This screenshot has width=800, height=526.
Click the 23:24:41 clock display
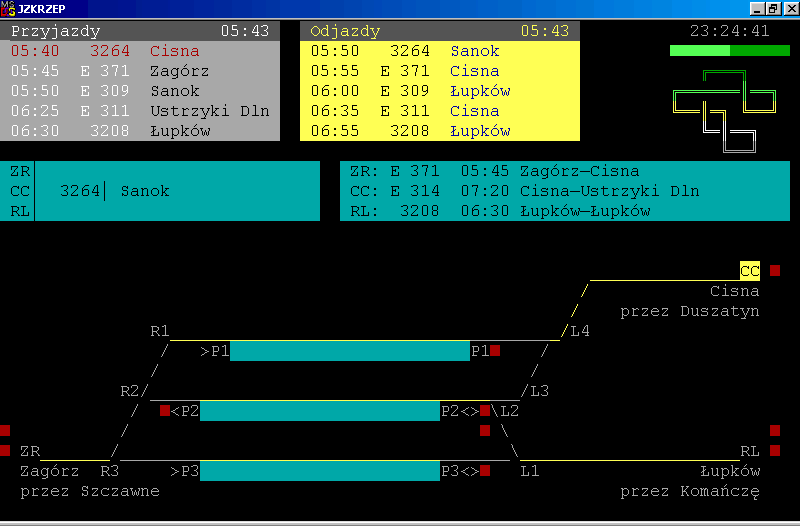click(x=730, y=31)
